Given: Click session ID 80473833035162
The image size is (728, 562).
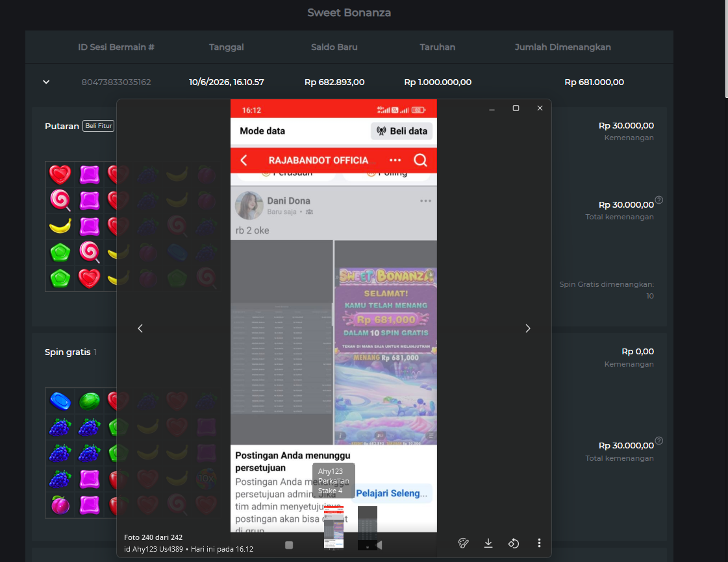Looking at the screenshot, I should click(116, 82).
